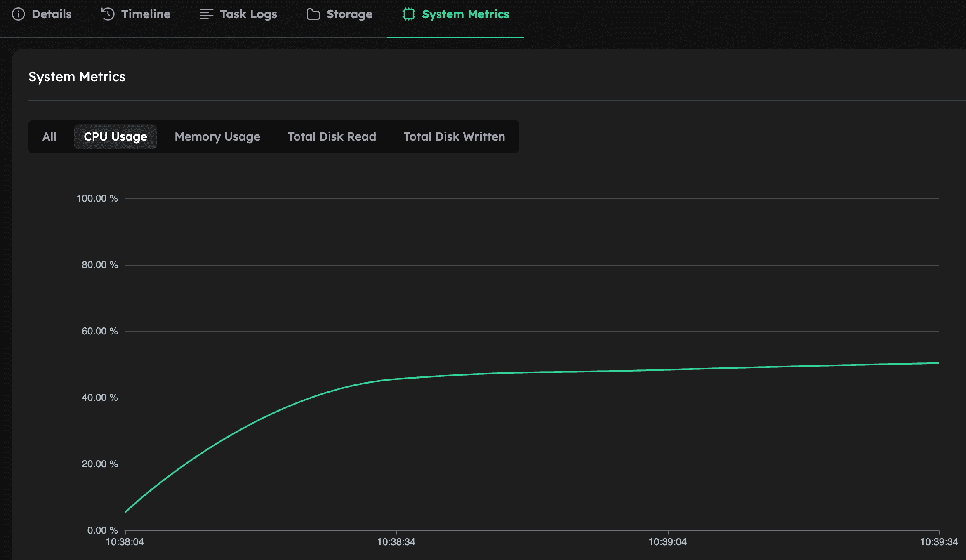This screenshot has width=966, height=560.
Task: Show Total Disk Read metric
Action: click(x=332, y=136)
